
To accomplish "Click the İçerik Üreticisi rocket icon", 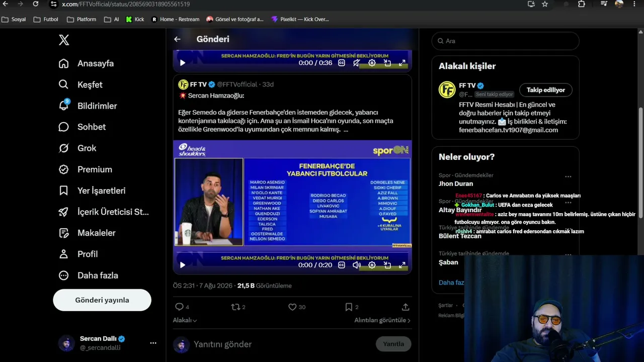I will (63, 212).
